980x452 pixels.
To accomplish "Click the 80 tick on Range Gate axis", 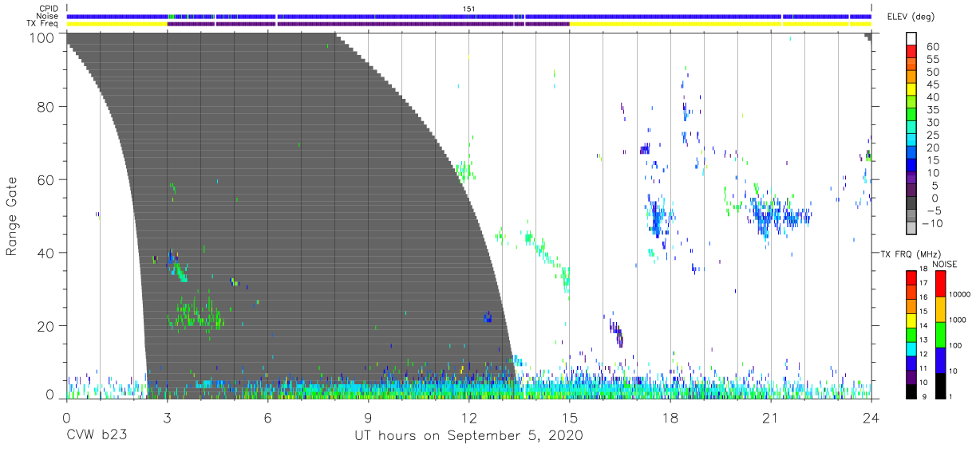I will coord(46,106).
